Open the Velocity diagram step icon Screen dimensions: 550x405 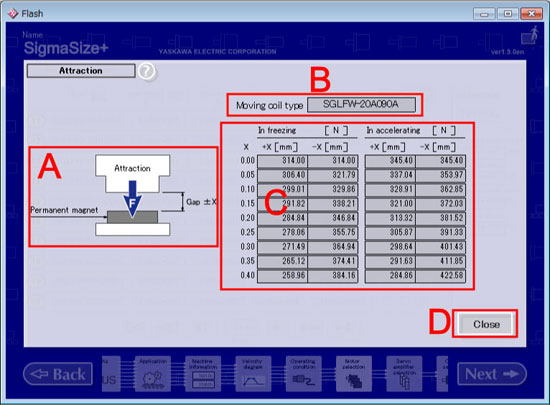253,374
